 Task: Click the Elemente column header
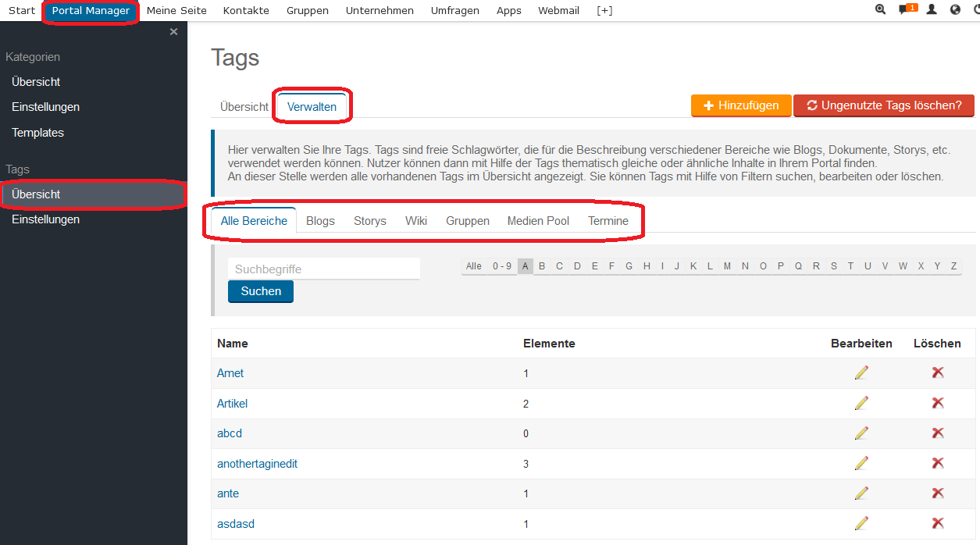click(549, 344)
